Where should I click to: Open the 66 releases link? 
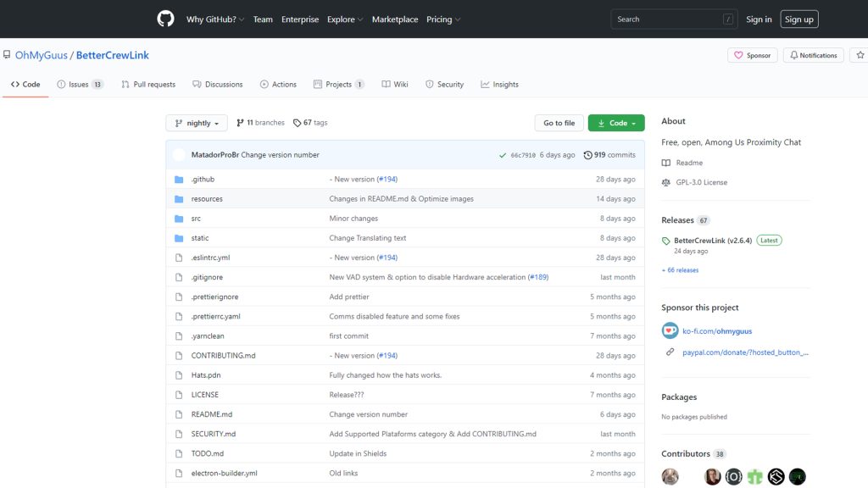(680, 269)
